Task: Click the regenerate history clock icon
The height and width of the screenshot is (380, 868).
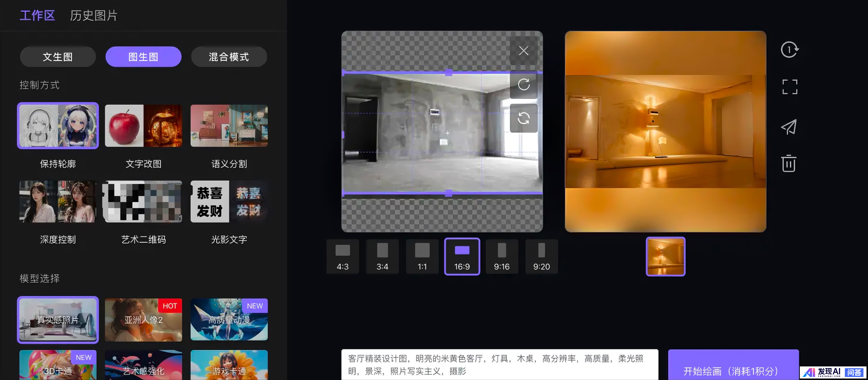Action: click(789, 50)
